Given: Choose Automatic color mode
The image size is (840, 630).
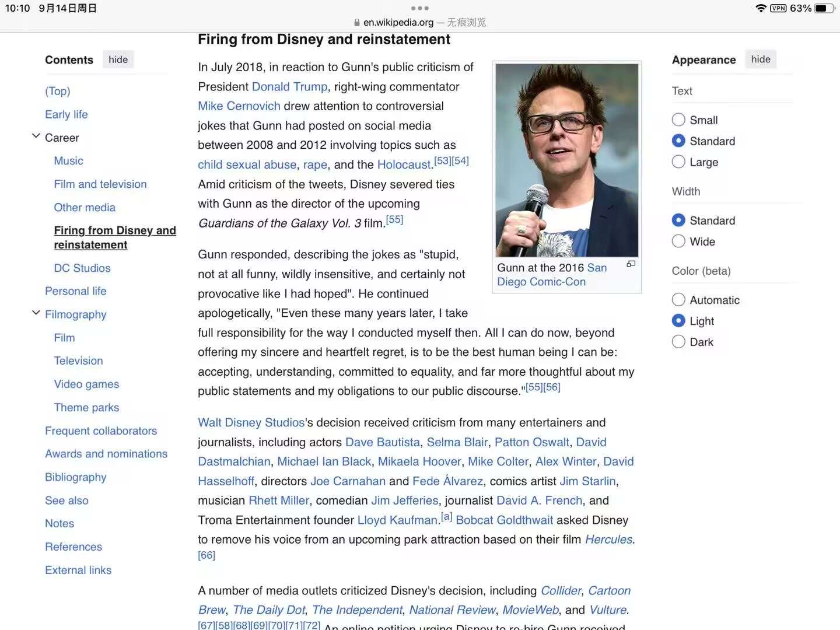Looking at the screenshot, I should [678, 300].
